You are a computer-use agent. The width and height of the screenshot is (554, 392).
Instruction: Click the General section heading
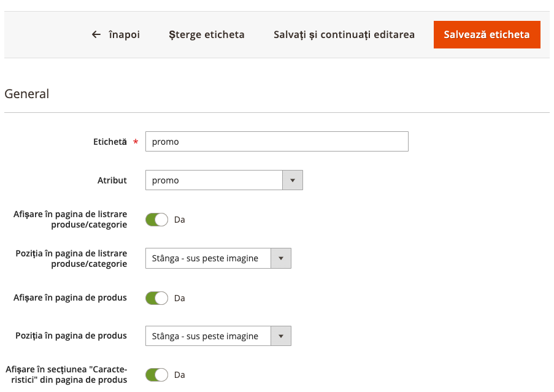pyautogui.click(x=27, y=94)
